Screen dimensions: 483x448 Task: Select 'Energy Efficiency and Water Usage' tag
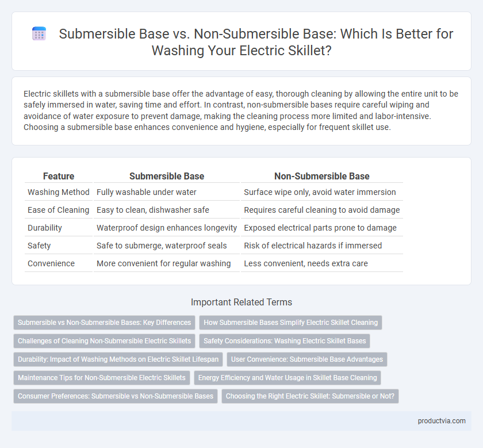point(287,378)
